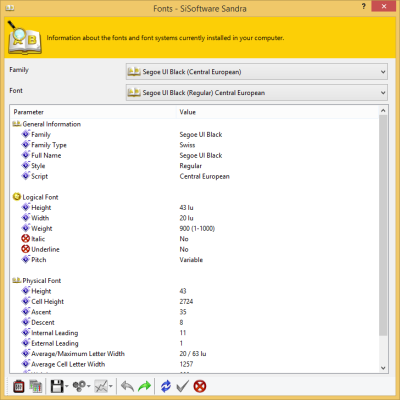400x400 pixels.
Task: Click the vertical scrollbar thumb
Action: pos(383,225)
